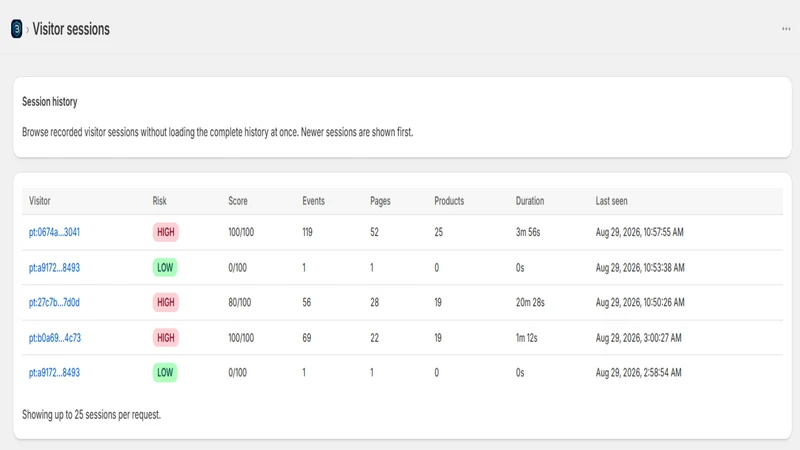Select the 80/100 score cell
Viewport: 800px width, 450px height.
pyautogui.click(x=239, y=303)
